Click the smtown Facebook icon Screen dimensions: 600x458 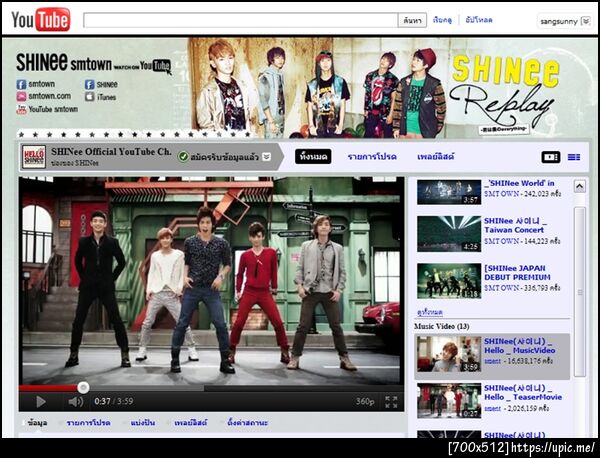21,84
